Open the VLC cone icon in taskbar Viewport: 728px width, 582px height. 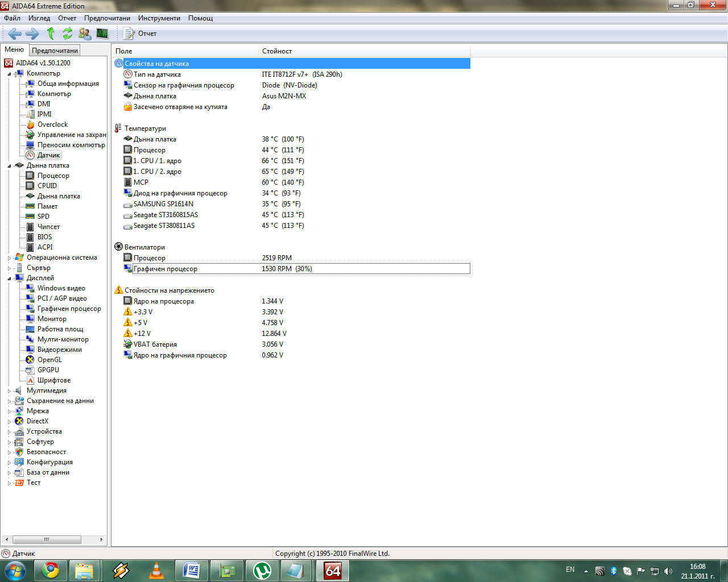(x=156, y=570)
